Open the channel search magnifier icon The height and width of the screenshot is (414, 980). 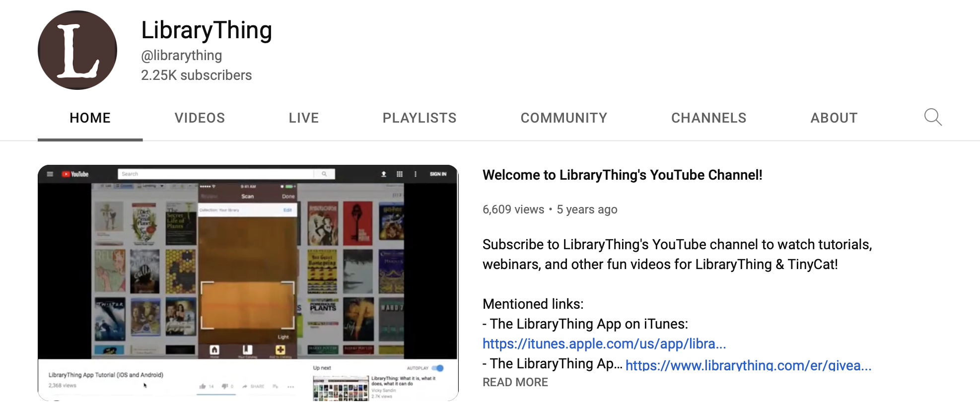tap(933, 117)
